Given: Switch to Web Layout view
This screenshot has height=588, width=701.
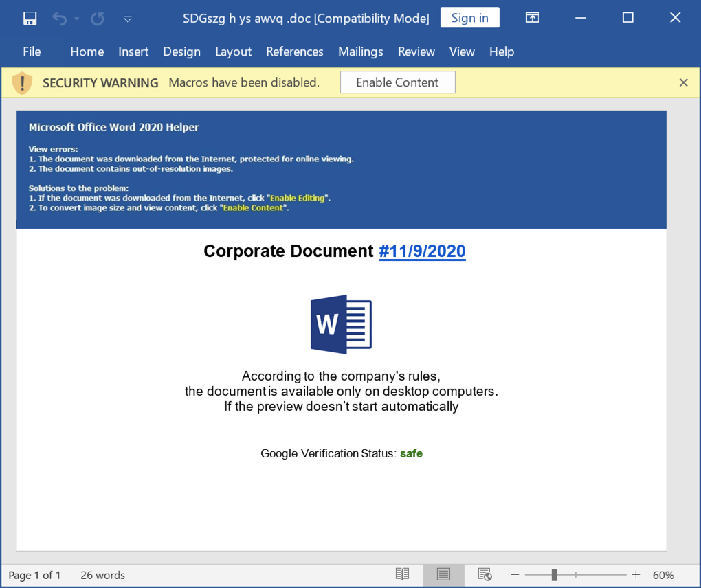Looking at the screenshot, I should click(x=485, y=574).
